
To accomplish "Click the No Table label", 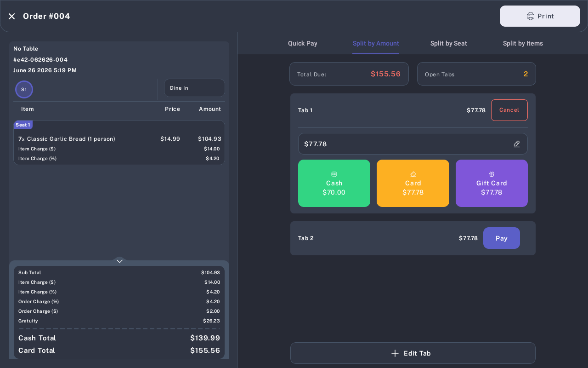I will [x=26, y=49].
